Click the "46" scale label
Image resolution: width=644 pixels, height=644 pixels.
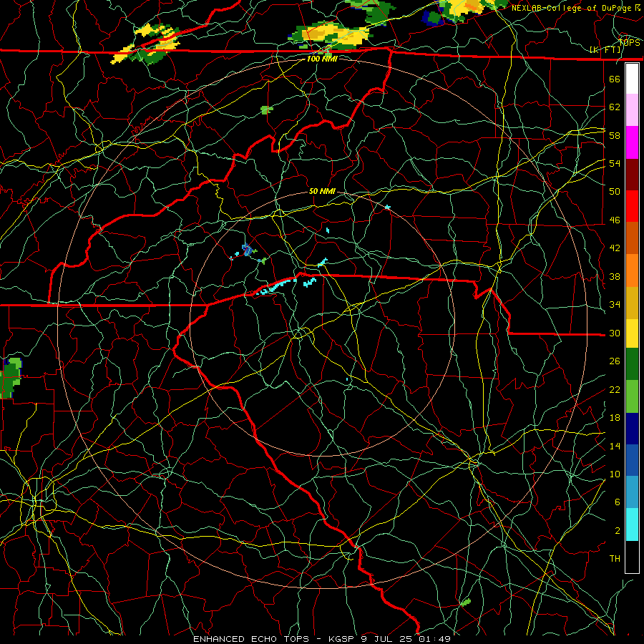click(615, 220)
